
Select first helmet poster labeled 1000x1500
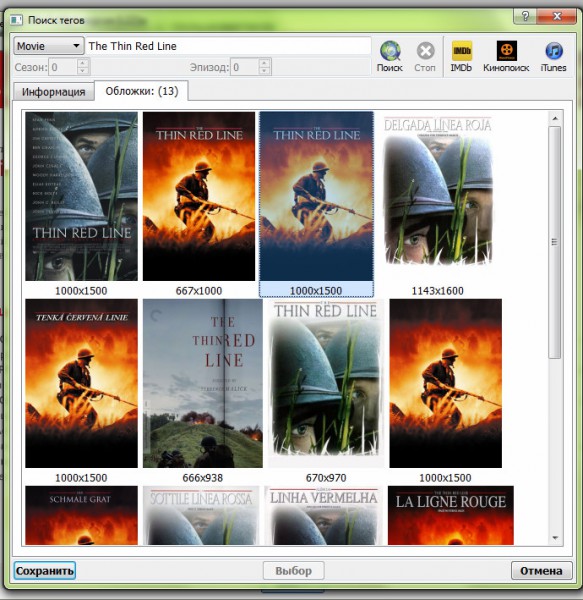point(81,196)
